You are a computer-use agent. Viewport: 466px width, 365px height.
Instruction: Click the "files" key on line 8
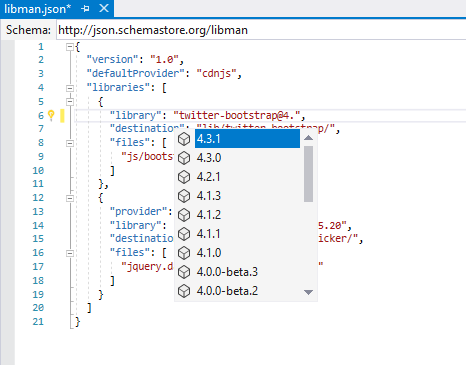[130, 142]
